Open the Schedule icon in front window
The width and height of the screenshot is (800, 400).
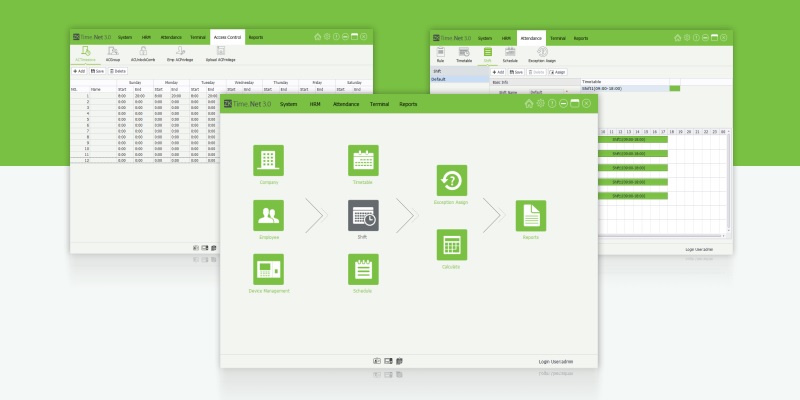click(x=363, y=269)
